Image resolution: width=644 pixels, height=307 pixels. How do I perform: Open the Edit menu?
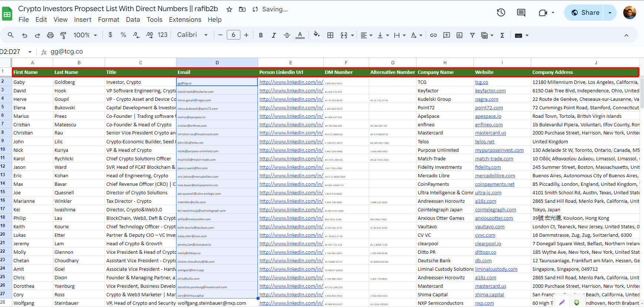pyautogui.click(x=41, y=20)
